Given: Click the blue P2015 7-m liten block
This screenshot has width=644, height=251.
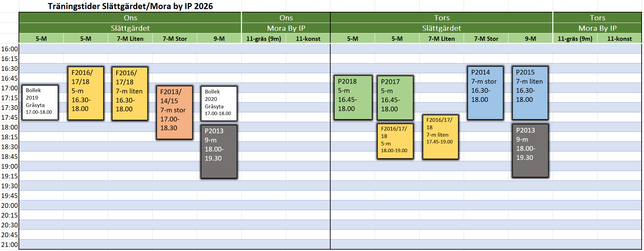Looking at the screenshot, I should (x=530, y=93).
